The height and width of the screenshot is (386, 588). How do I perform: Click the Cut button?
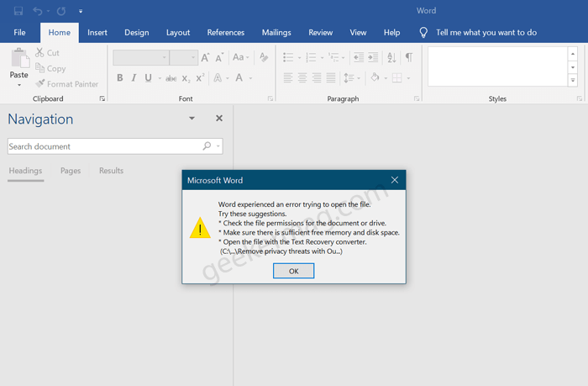click(x=48, y=53)
